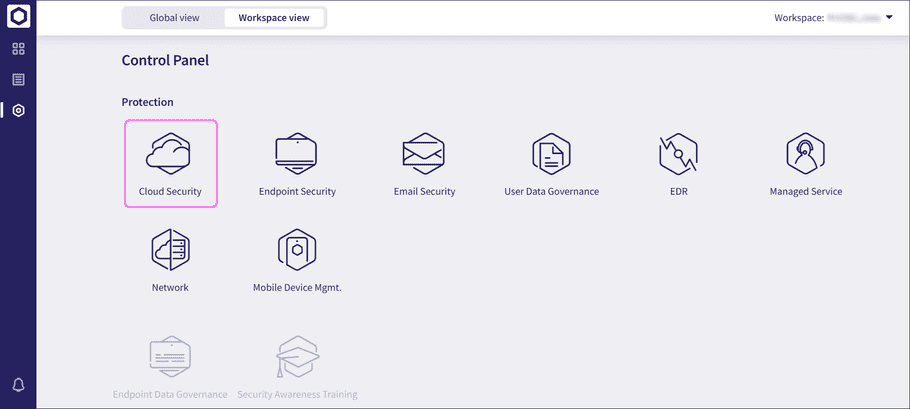Click the Security Awareness Training label
This screenshot has height=409, width=910.
coord(297,394)
